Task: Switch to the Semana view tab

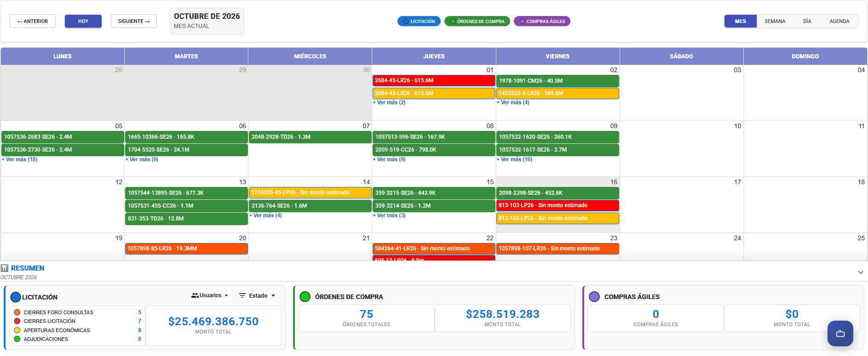Action: pos(775,21)
